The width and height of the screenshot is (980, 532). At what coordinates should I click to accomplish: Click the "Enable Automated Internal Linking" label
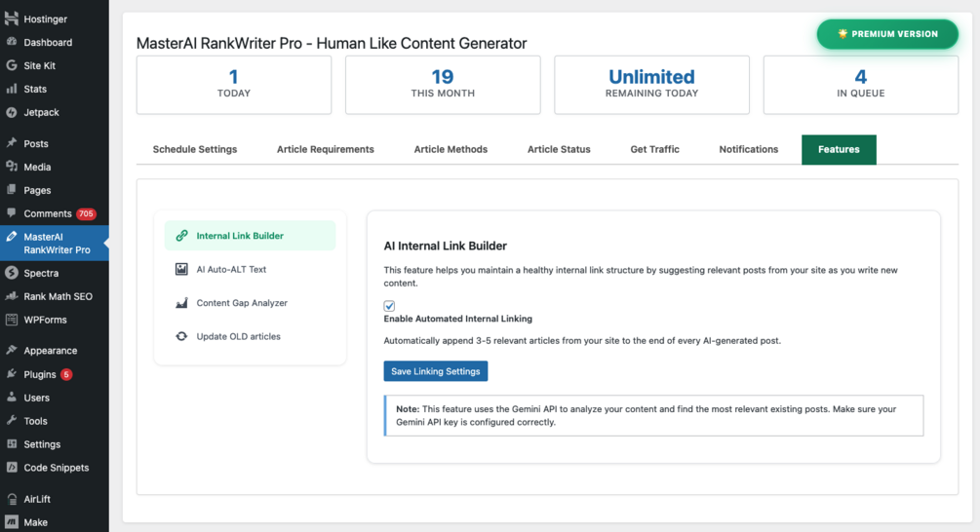click(458, 319)
